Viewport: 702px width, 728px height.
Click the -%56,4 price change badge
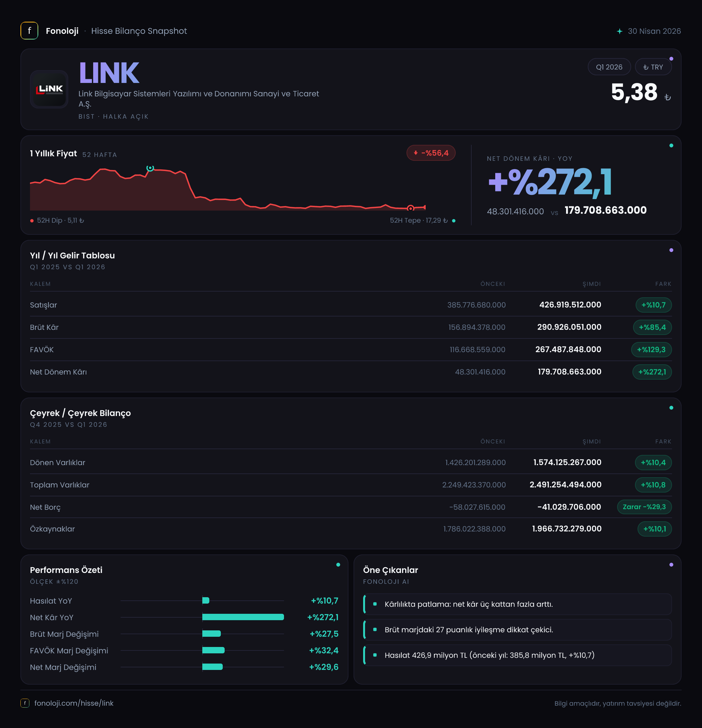click(431, 153)
